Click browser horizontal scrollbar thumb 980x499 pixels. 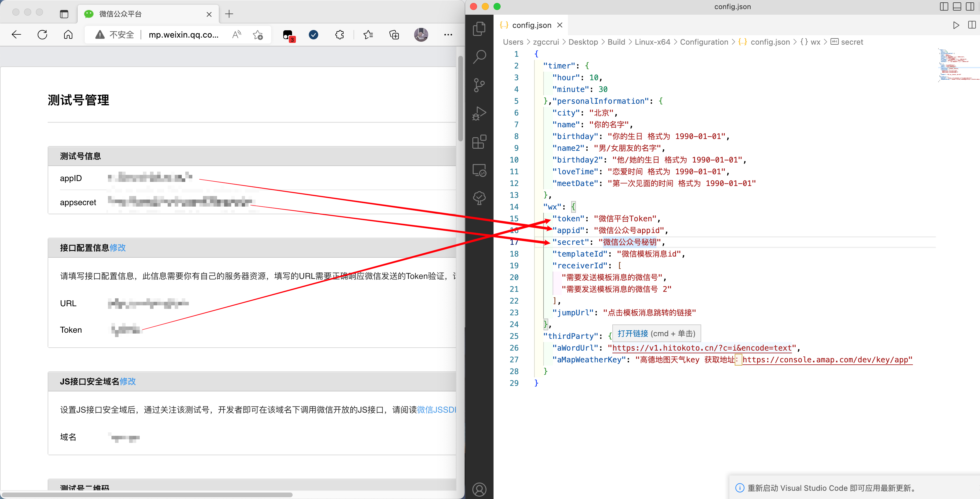coord(147,495)
